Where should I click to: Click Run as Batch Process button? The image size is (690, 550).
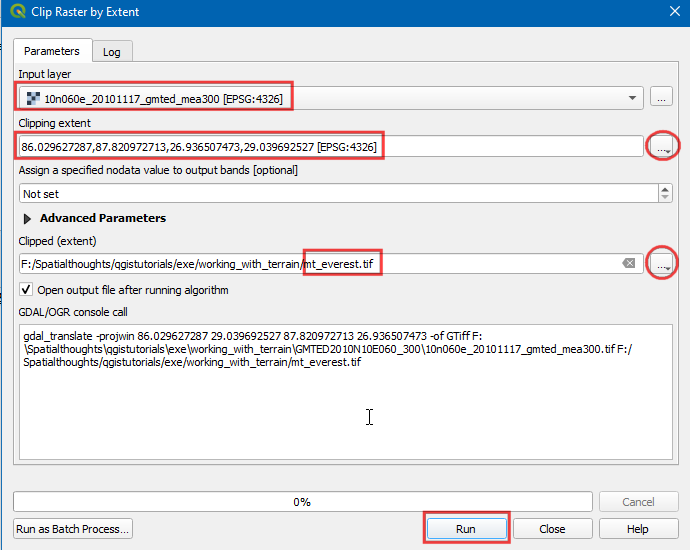[72, 528]
